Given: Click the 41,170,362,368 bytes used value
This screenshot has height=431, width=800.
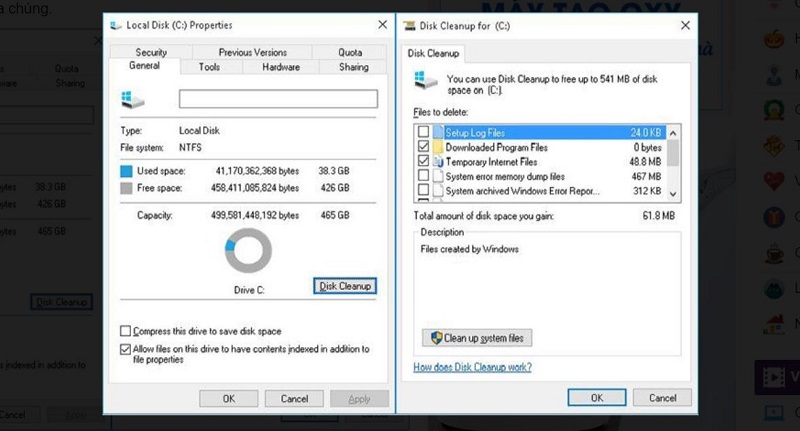Looking at the screenshot, I should tap(257, 171).
